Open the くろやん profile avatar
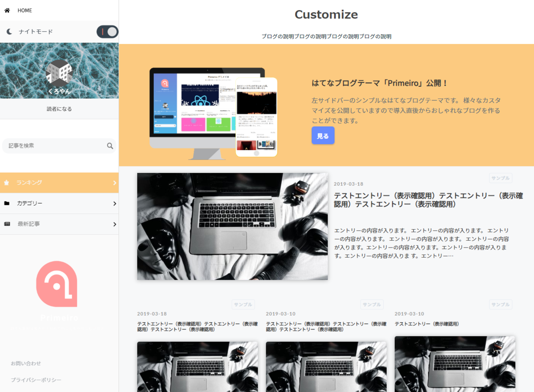Viewport: 534px width, 392px height. tap(59, 73)
